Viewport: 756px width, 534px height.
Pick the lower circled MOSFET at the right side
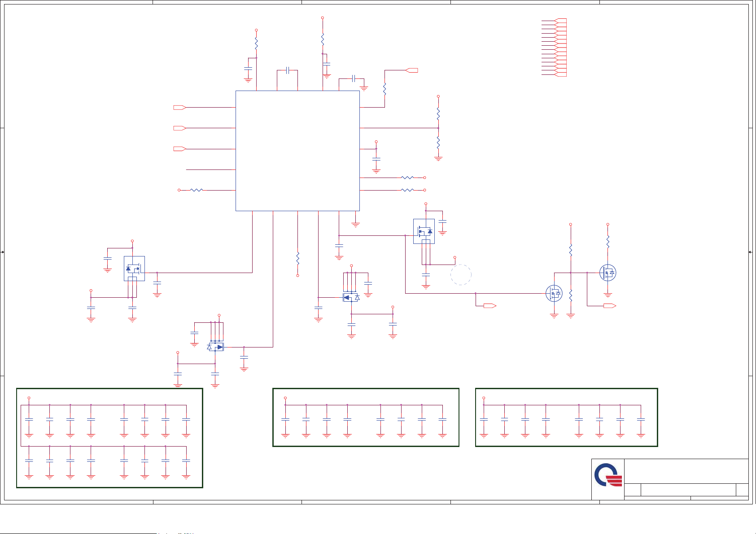[554, 293]
